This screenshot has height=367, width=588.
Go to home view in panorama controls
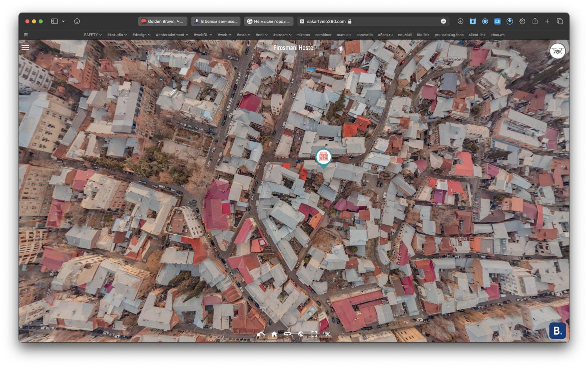pos(274,334)
